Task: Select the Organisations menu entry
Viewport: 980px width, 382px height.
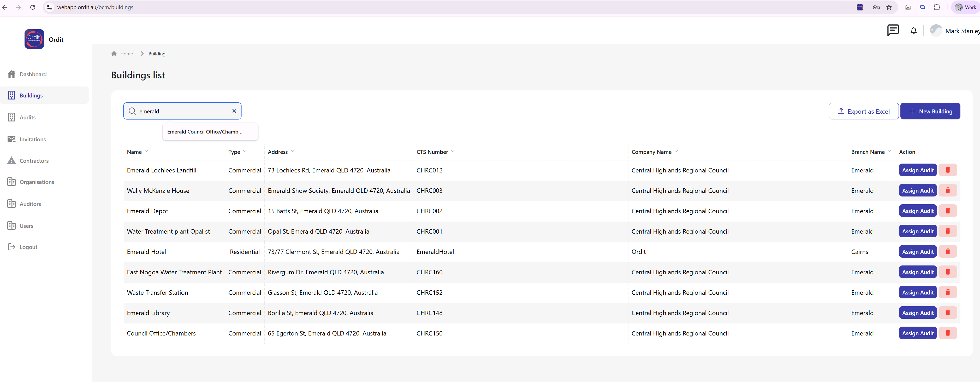Action: coord(37,182)
